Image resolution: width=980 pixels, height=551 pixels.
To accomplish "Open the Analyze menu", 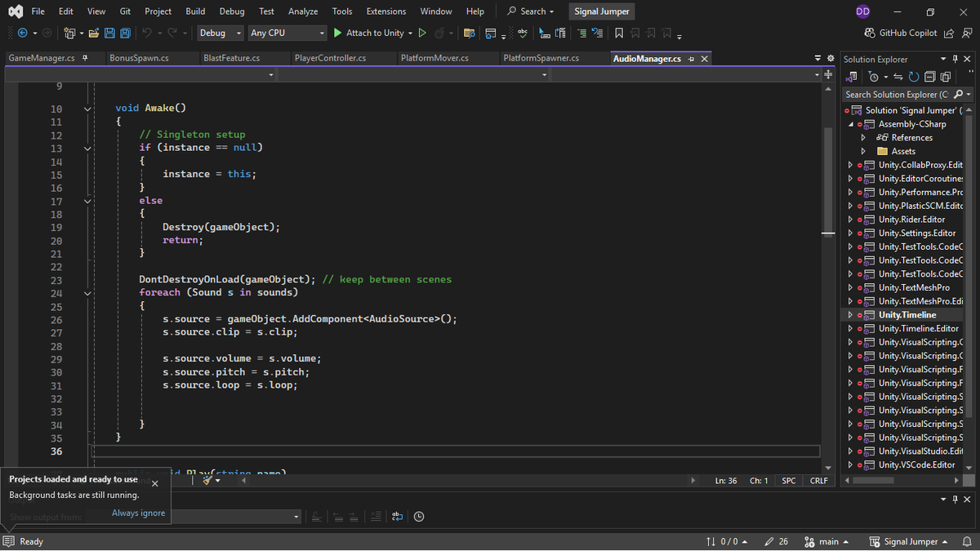I will pyautogui.click(x=303, y=11).
